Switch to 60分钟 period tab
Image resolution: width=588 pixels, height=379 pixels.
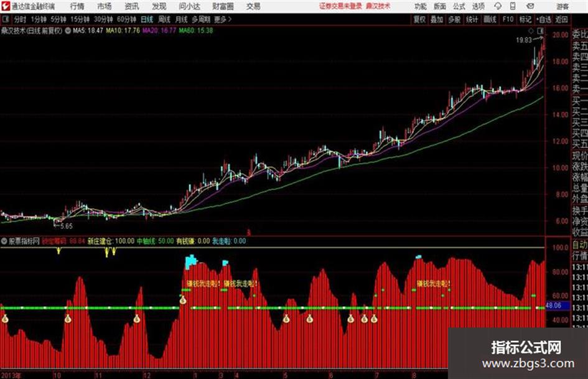pos(126,19)
